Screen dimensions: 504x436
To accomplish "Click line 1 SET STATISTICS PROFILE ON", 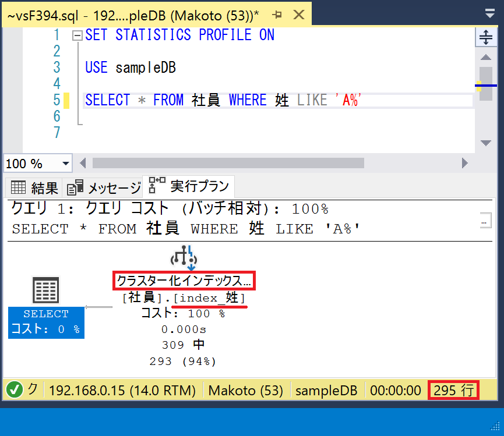I will 179,35.
